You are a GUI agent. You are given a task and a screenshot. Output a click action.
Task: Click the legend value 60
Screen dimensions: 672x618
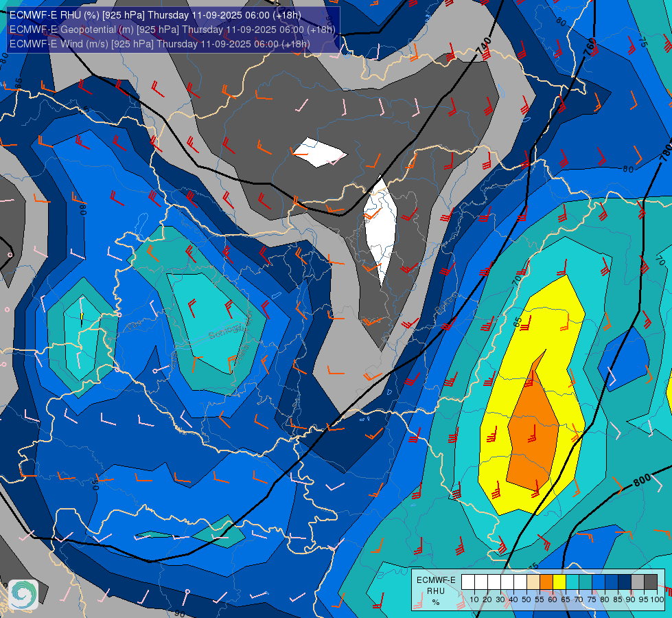(553, 599)
